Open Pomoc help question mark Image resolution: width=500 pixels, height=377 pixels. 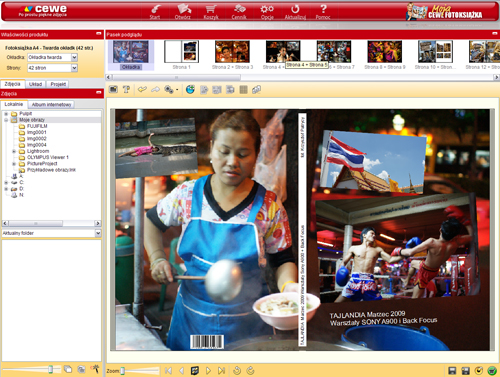pyautogui.click(x=323, y=12)
